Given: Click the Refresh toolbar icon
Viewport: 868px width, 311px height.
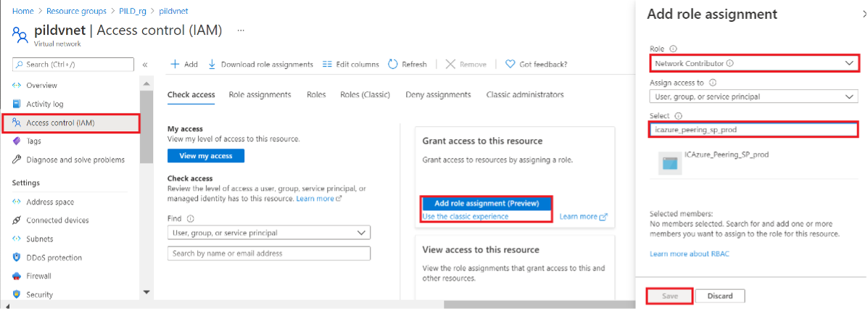Looking at the screenshot, I should click(x=393, y=65).
